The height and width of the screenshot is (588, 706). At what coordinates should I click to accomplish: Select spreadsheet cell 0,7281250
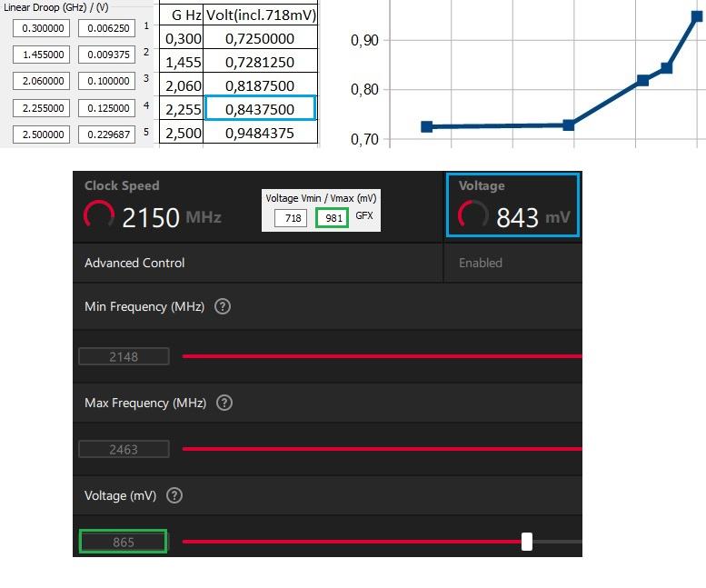260,60
